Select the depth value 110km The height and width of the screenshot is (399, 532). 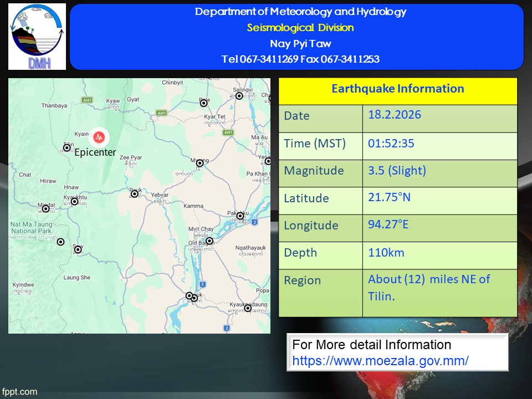coord(386,253)
